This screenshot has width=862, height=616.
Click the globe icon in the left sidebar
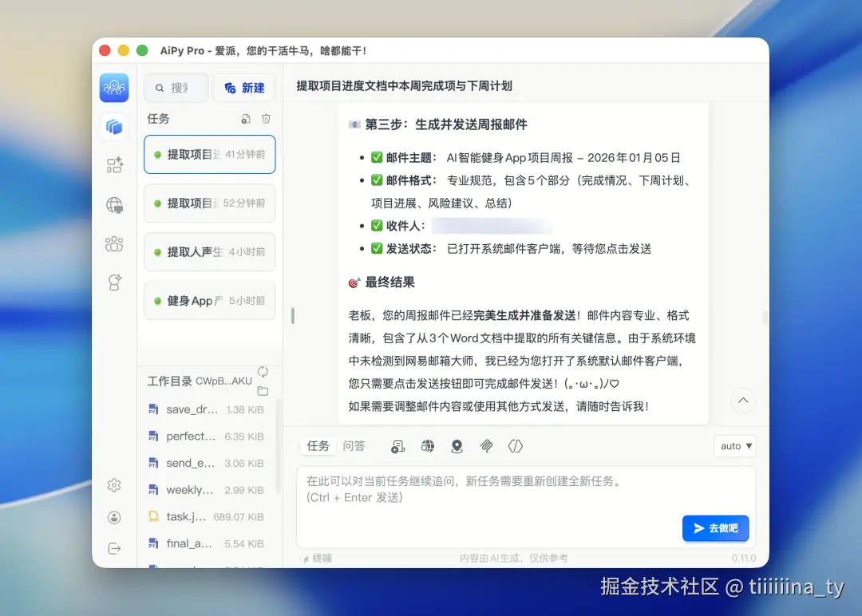pyautogui.click(x=114, y=205)
